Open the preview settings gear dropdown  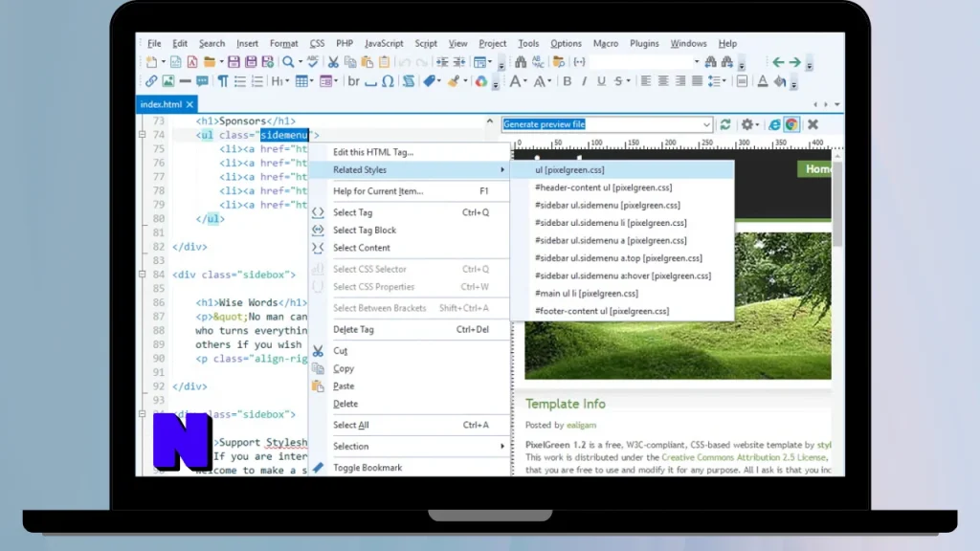pos(748,124)
